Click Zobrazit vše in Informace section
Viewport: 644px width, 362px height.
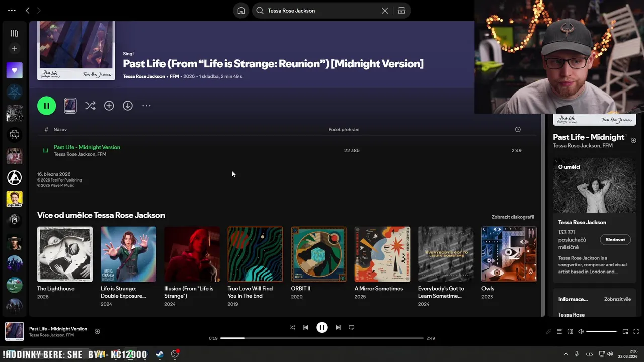click(x=617, y=299)
